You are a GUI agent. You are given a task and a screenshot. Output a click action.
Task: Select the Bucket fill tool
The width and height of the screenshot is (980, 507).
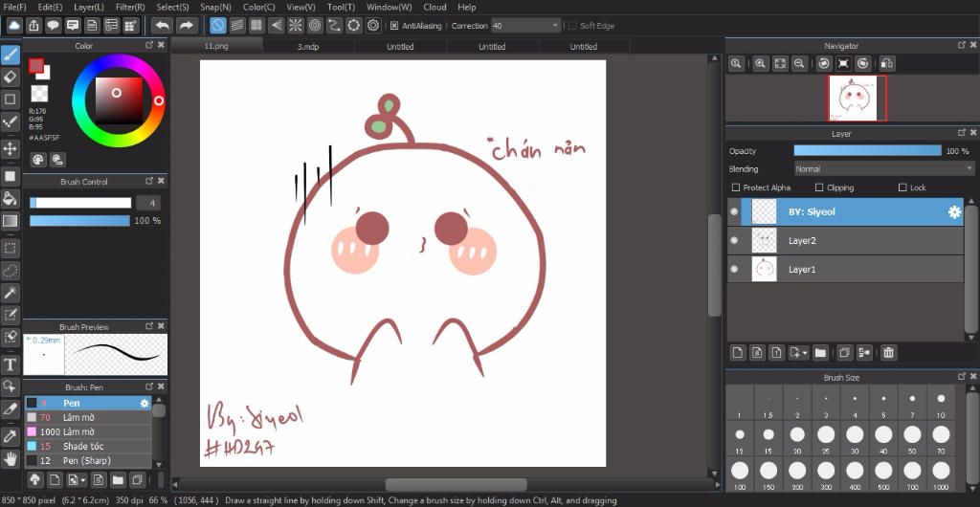click(x=10, y=198)
